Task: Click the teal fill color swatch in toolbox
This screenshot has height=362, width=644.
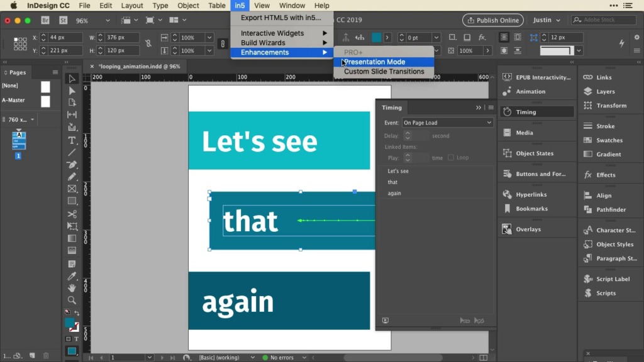Action: (x=69, y=322)
